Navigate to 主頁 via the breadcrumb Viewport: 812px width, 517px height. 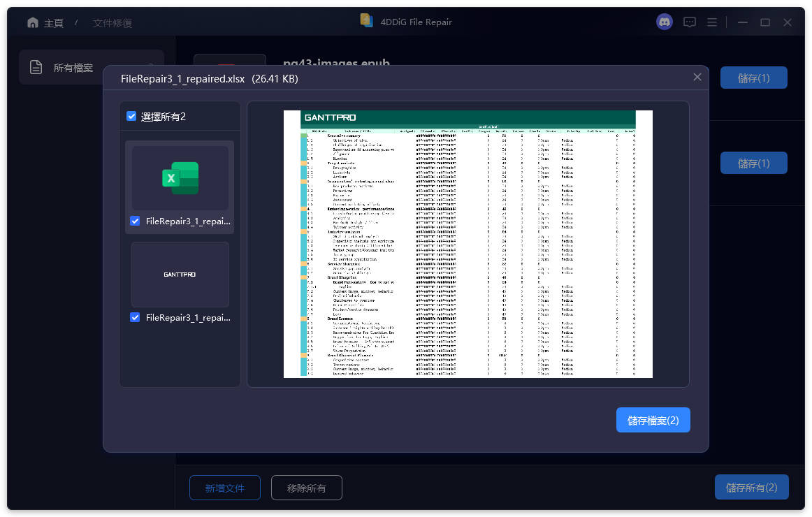pyautogui.click(x=52, y=22)
